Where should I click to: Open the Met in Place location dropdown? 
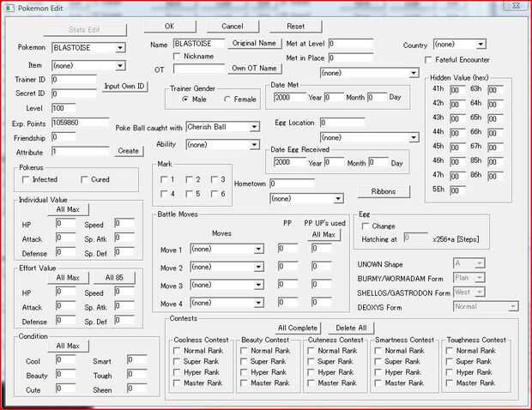[x=414, y=73]
